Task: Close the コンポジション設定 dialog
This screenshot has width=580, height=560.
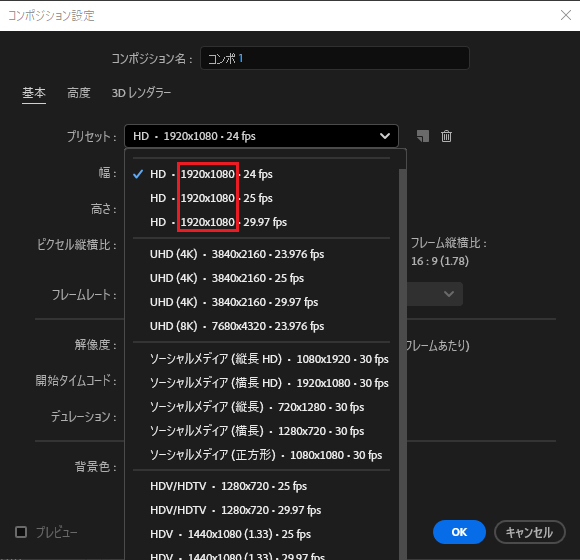Action: coord(566,15)
